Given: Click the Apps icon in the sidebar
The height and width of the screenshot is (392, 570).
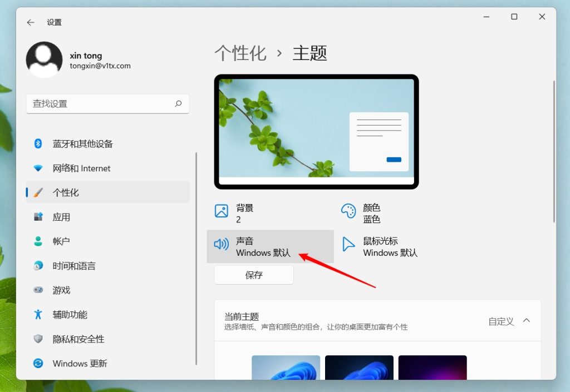Looking at the screenshot, I should coord(38,217).
